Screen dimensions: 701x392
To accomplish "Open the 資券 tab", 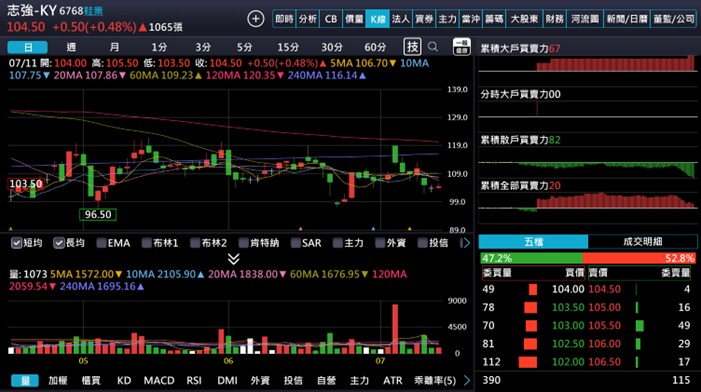I will point(424,19).
